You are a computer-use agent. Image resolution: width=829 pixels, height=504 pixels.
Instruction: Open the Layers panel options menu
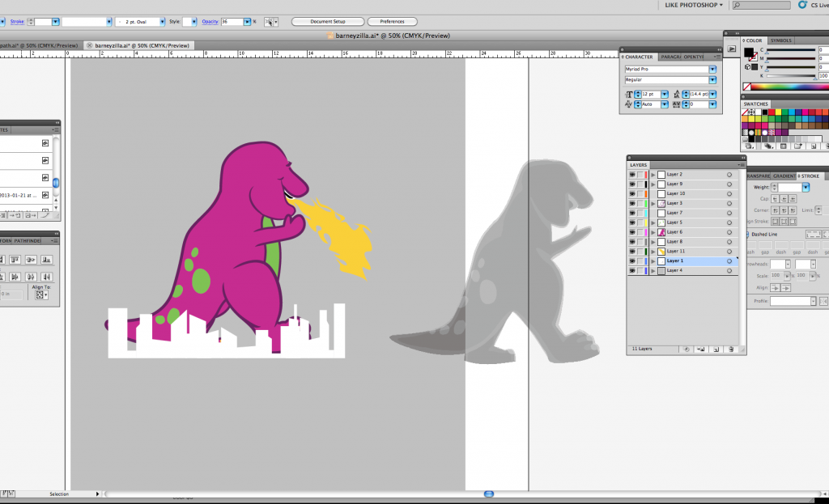(742, 165)
